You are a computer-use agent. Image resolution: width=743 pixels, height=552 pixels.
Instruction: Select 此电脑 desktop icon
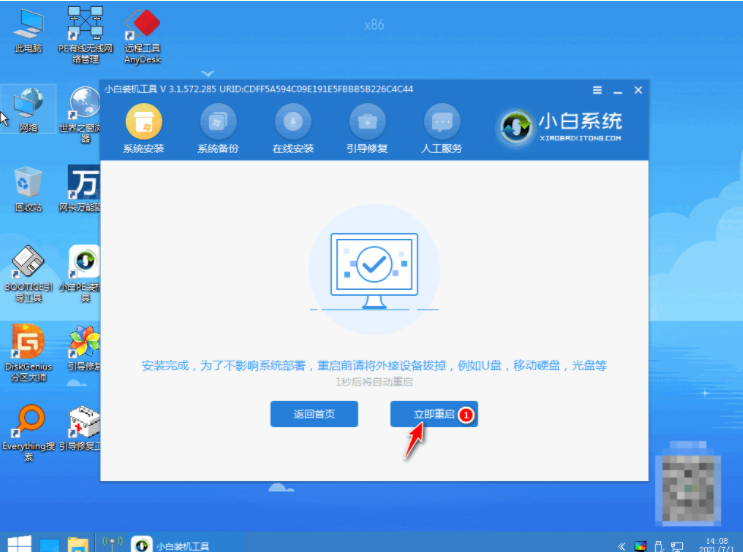point(28,31)
